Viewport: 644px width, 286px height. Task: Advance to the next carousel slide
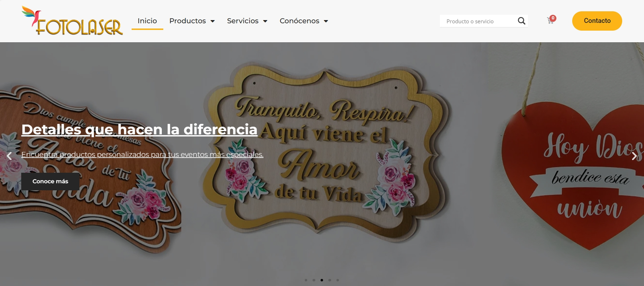pyautogui.click(x=634, y=156)
